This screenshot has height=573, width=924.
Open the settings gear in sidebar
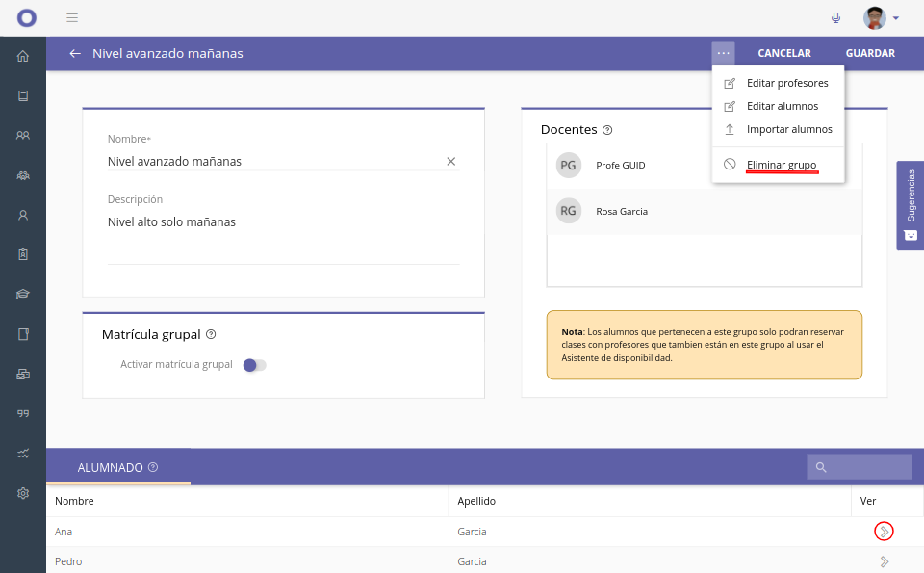click(x=23, y=493)
